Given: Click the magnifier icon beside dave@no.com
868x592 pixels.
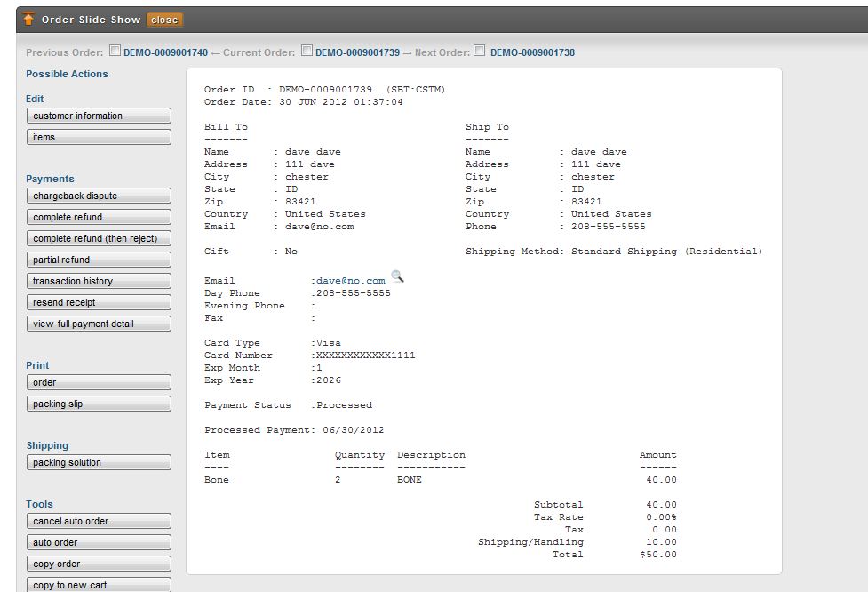Looking at the screenshot, I should point(397,276).
